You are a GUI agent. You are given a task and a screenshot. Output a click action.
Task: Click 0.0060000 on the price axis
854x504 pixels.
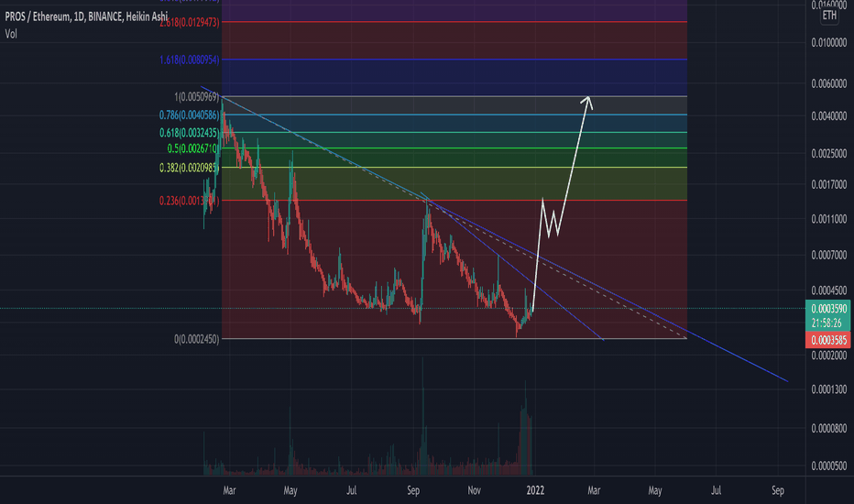[829, 84]
